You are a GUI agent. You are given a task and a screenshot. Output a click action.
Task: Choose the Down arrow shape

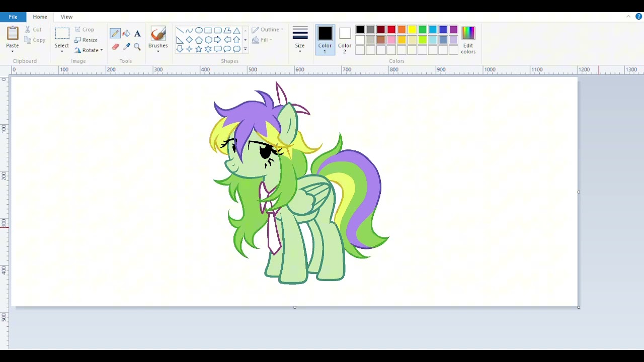coord(180,49)
